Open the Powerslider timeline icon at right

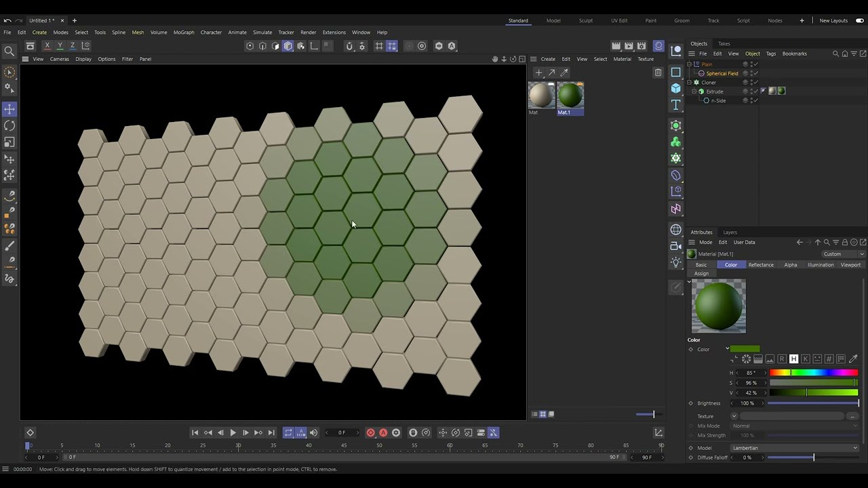click(x=658, y=432)
